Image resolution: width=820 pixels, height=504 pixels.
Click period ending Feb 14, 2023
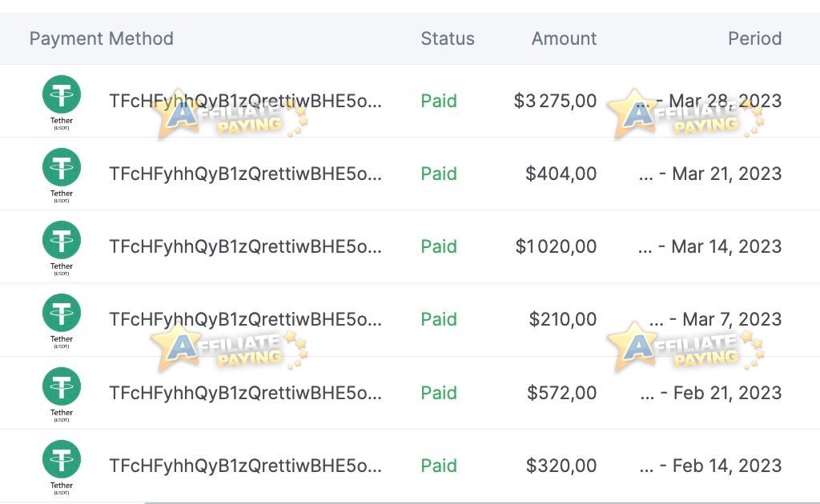pos(711,466)
